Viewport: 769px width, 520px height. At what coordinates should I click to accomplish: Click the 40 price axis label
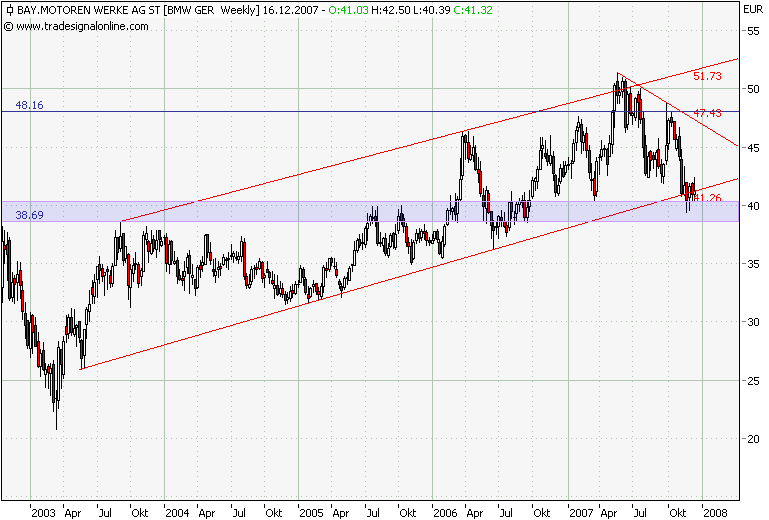click(x=753, y=206)
